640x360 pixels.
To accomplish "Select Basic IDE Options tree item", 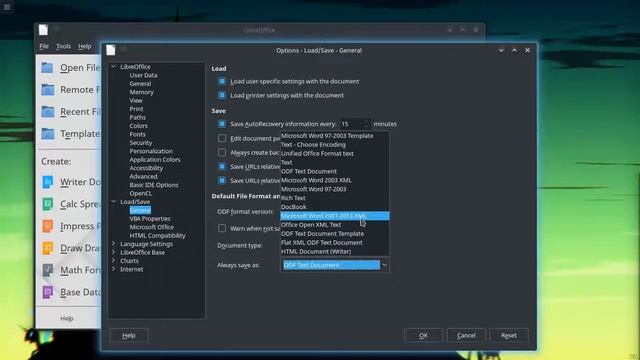I will tap(154, 184).
